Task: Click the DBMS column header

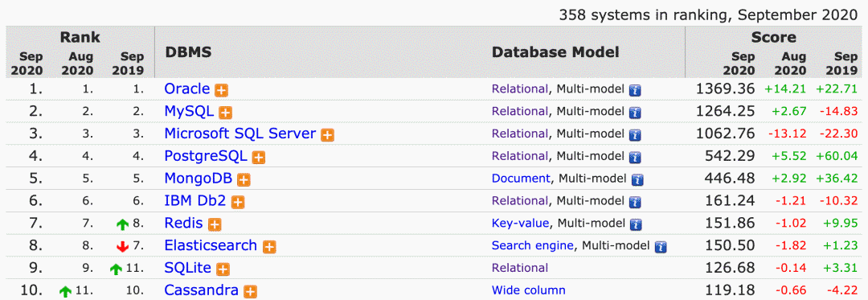Action: pos(189,52)
